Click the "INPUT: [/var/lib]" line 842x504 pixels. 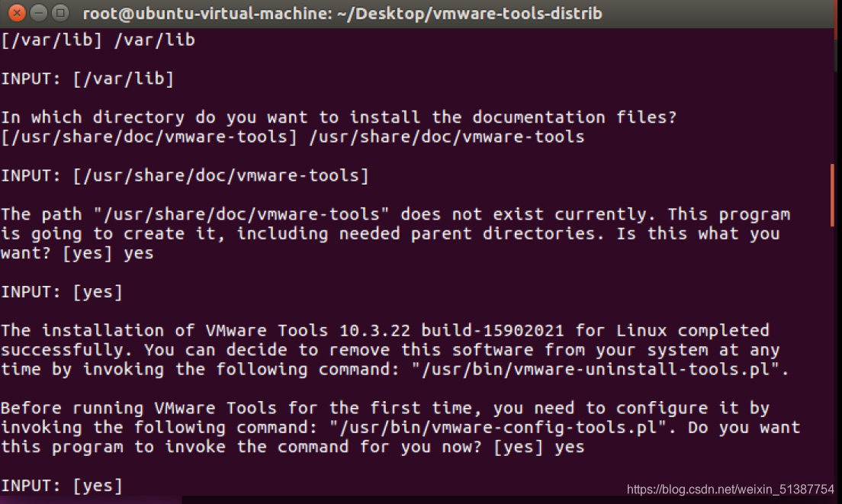(x=88, y=79)
